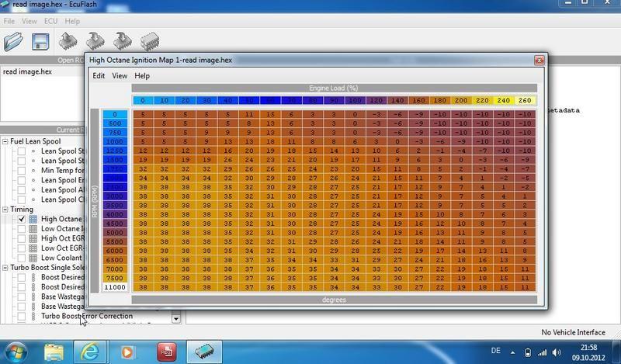Click the Low Octane map table icon
Viewport: 621px width, 364px height.
(x=33, y=229)
